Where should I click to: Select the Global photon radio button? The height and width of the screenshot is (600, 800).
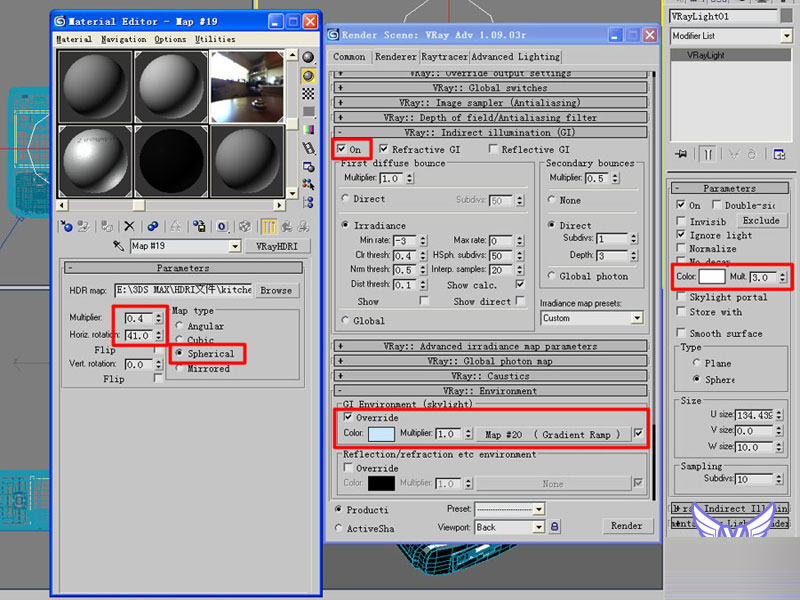click(x=551, y=276)
